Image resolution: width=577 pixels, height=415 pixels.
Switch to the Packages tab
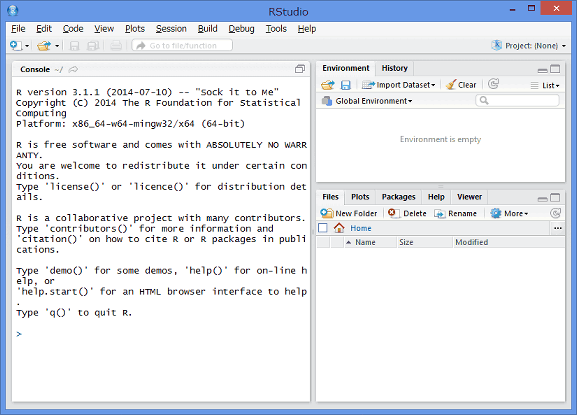[398, 197]
